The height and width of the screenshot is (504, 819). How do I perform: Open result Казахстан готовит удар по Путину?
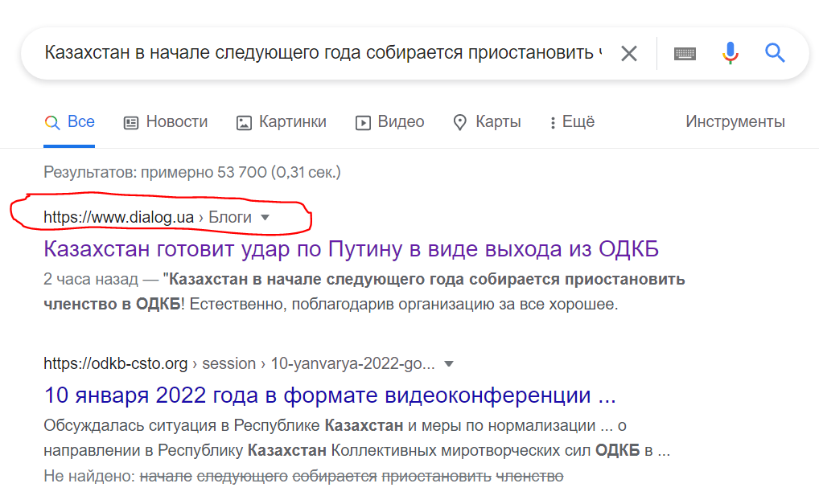[351, 249]
